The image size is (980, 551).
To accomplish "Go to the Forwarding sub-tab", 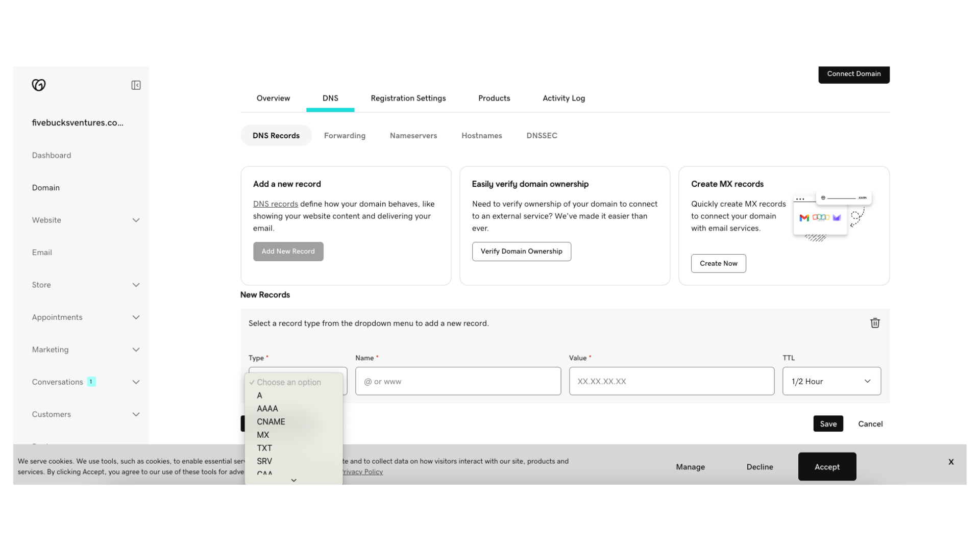I will 345,136.
